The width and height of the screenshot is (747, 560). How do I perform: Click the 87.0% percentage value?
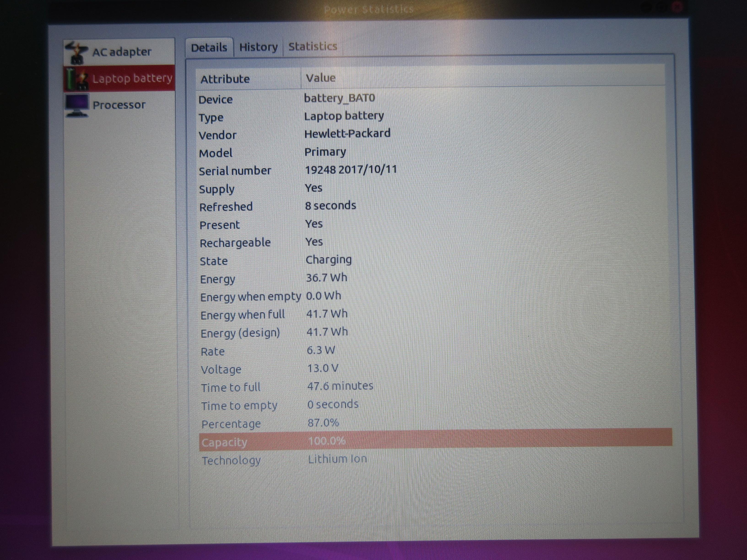[323, 422]
